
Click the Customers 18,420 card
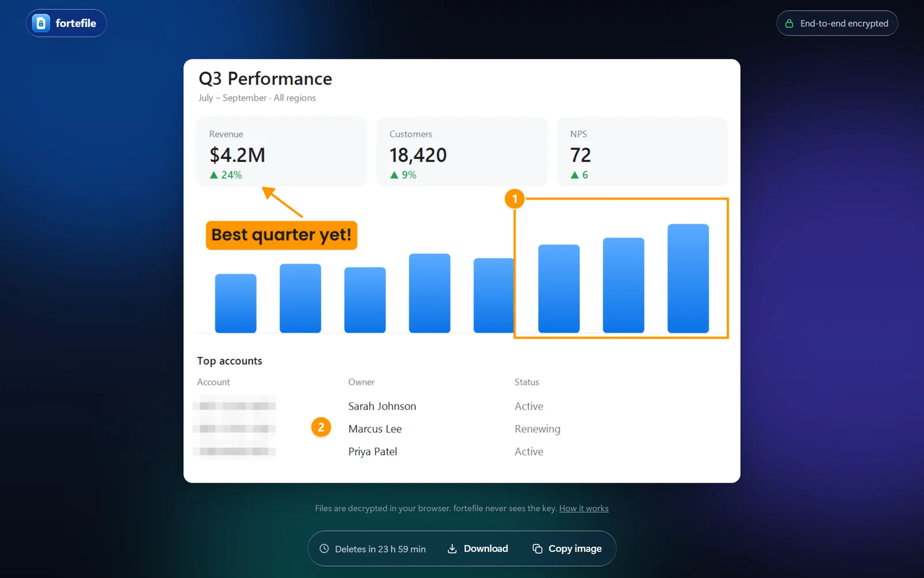(x=462, y=151)
